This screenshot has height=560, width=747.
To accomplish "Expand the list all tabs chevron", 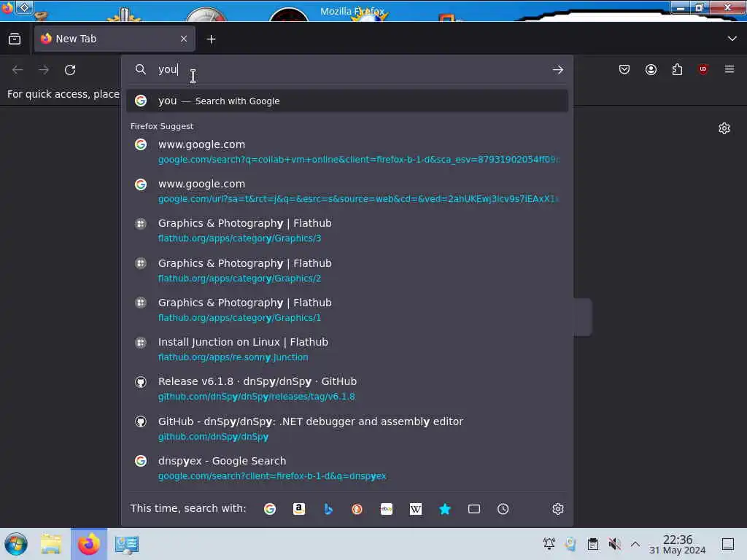I will coord(732,39).
